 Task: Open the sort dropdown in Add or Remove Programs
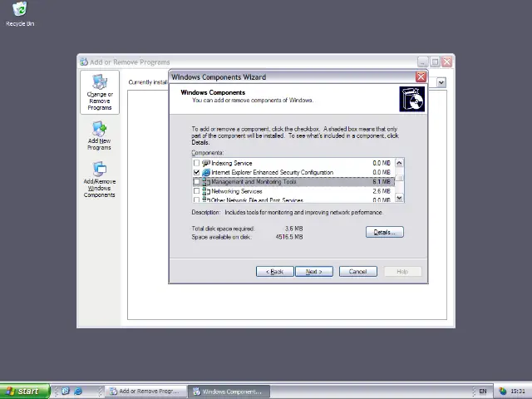[x=441, y=82]
